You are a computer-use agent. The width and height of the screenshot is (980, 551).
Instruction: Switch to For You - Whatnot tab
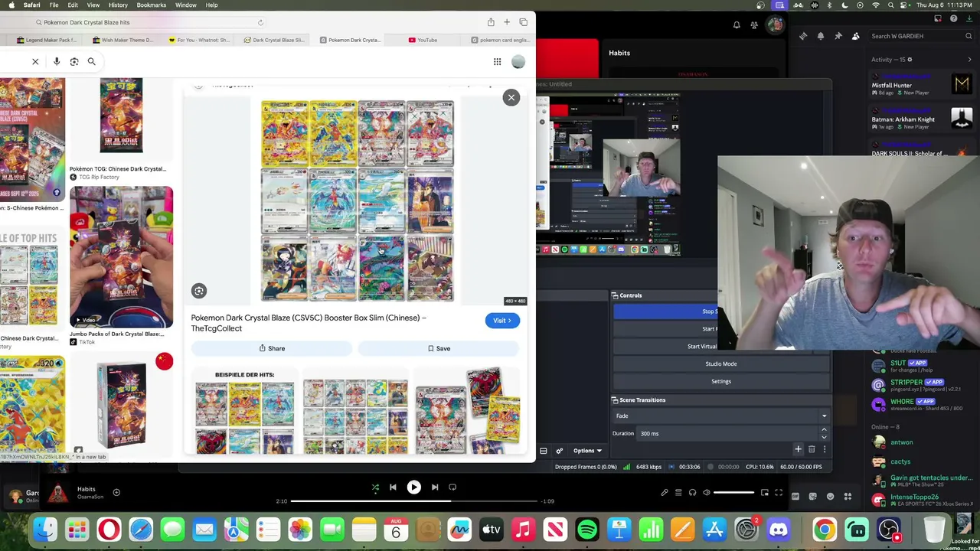coord(198,40)
